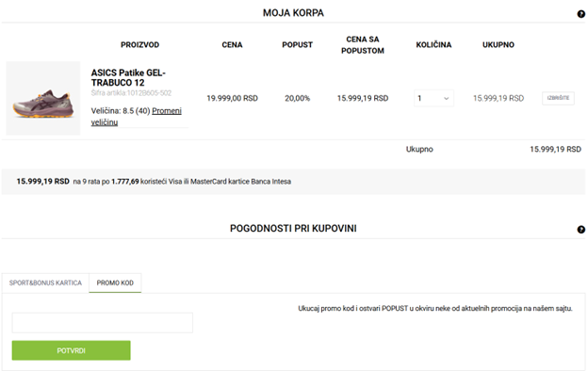This screenshot has width=588, height=371.
Task: Open the ASICS shoe product thumbnail
Action: click(x=43, y=98)
